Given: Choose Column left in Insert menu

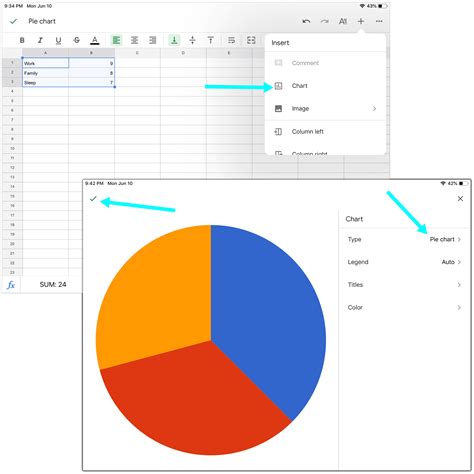Looking at the screenshot, I should pyautogui.click(x=325, y=132).
